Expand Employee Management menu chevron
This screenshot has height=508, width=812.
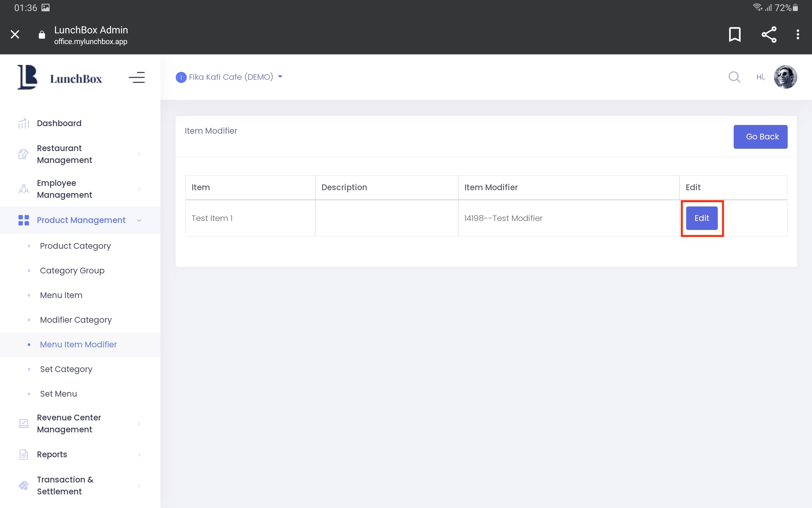pos(139,189)
